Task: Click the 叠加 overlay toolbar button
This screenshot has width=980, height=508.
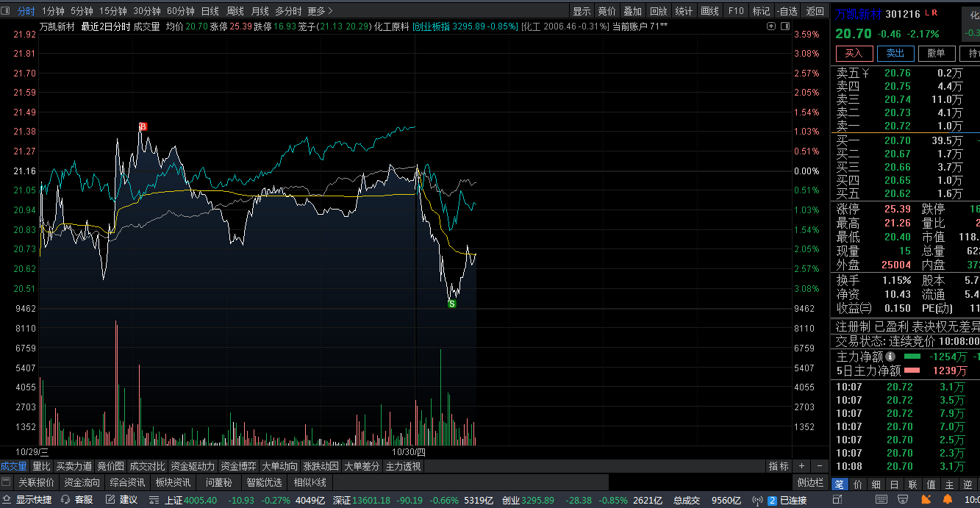Action: point(632,11)
